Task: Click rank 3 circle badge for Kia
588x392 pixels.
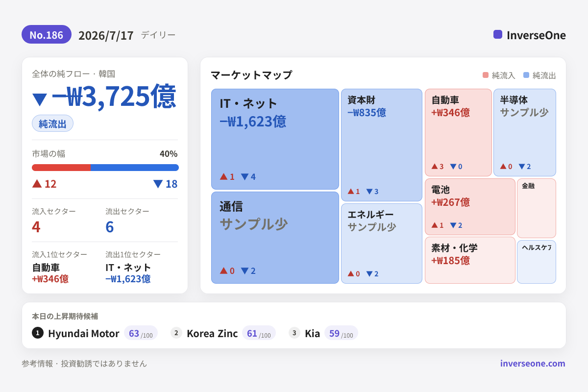Action: pos(294,333)
